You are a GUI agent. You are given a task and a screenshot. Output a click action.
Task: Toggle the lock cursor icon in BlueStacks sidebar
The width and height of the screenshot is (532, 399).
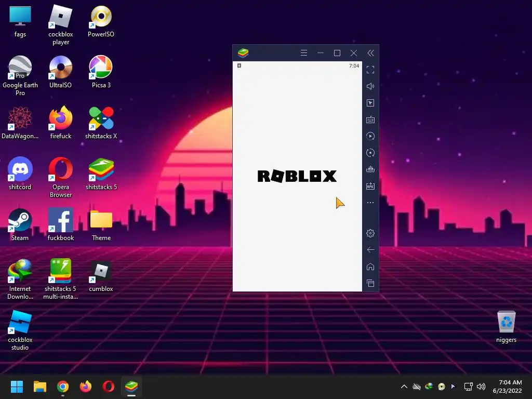370,103
